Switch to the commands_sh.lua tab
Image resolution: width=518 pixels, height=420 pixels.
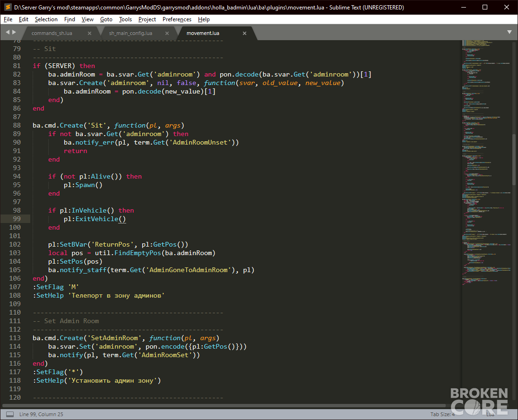(52, 33)
